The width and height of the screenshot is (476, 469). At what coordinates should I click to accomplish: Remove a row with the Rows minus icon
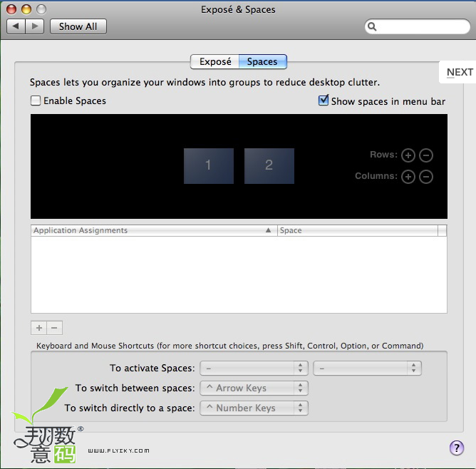pos(426,155)
